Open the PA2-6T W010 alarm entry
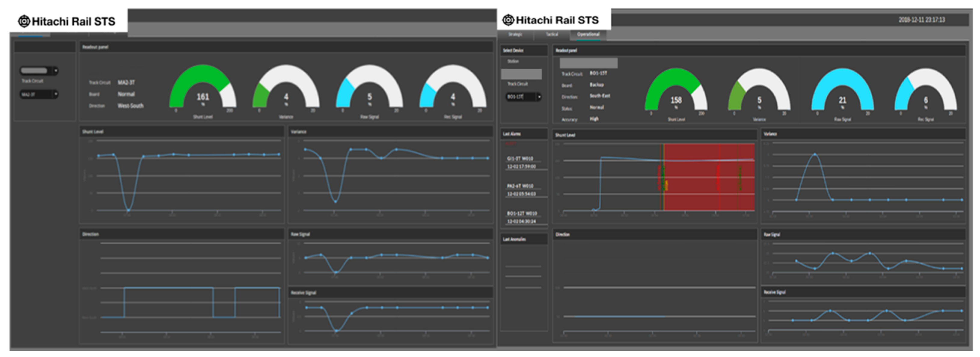This screenshot has height=357, width=980. pos(520,186)
